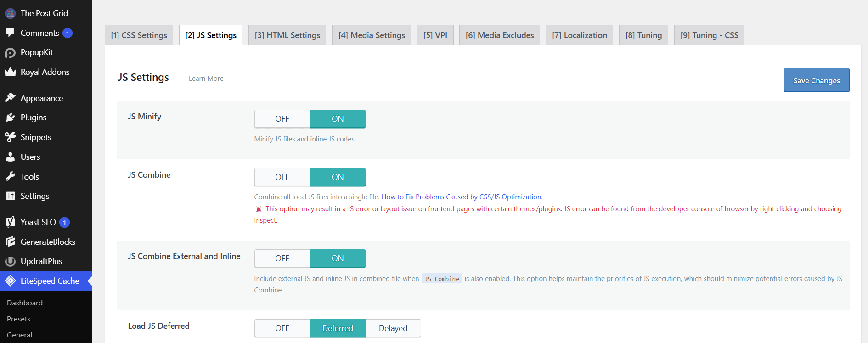Viewport: 868px width, 343px height.
Task: Switch to the Media Excludes tab
Action: 500,35
